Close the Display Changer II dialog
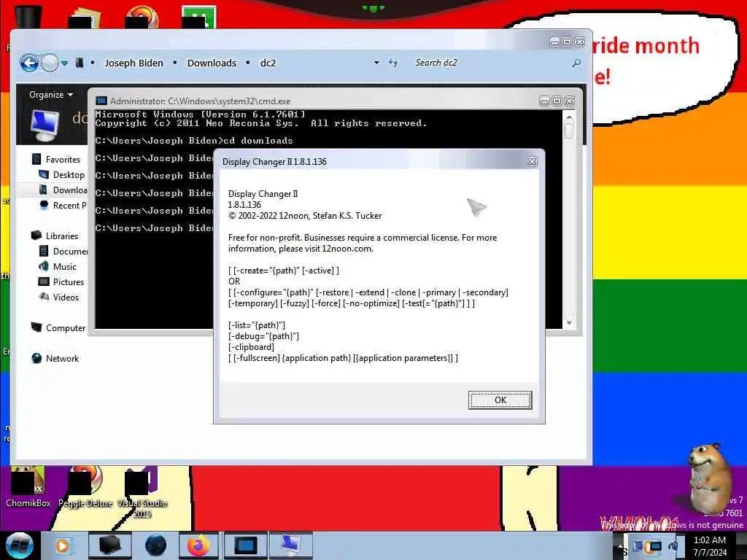The width and height of the screenshot is (747, 560). click(532, 161)
